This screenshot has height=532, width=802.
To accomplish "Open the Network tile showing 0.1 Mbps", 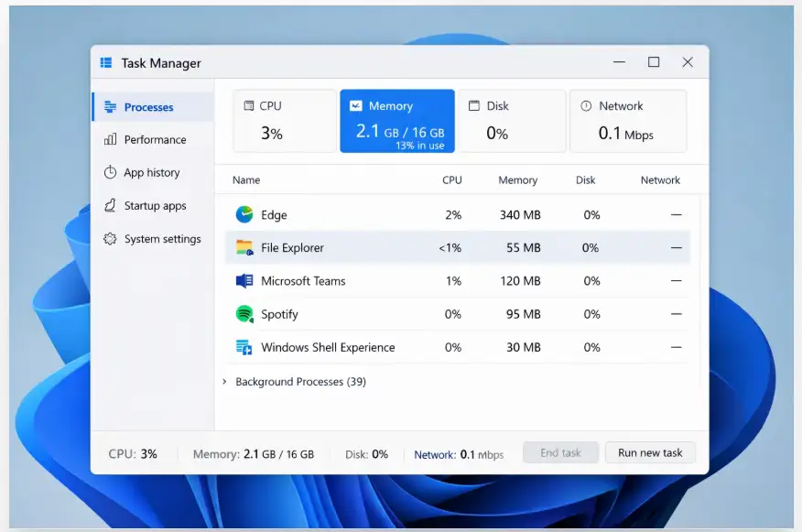I will click(x=628, y=120).
